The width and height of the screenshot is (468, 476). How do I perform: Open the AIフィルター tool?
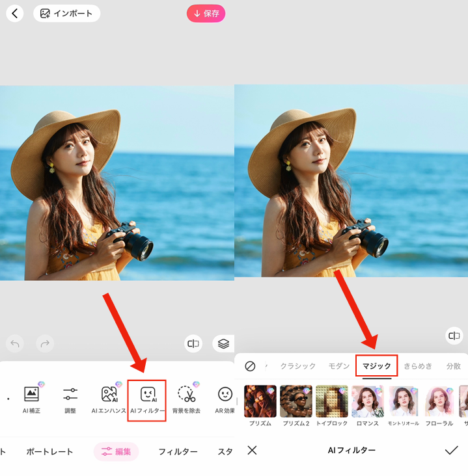point(147,400)
